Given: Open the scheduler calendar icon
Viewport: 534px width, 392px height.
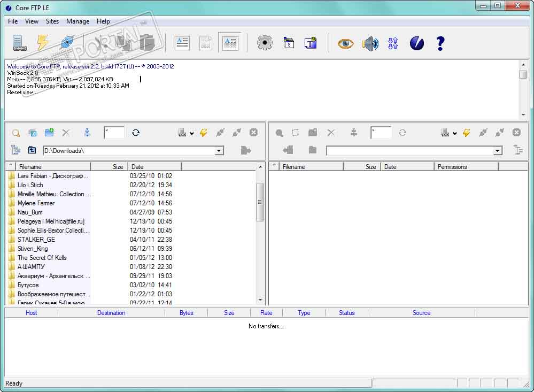Looking at the screenshot, I should point(289,43).
